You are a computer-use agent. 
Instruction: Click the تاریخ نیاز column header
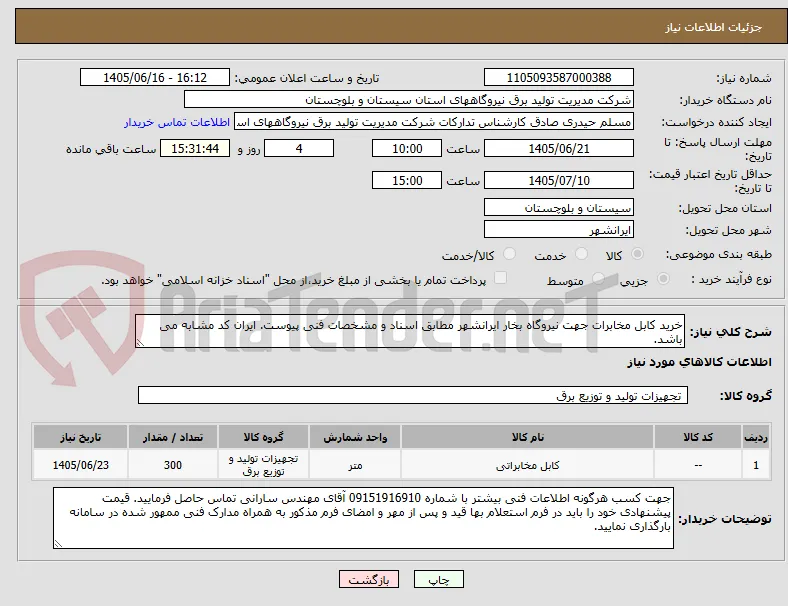(x=80, y=437)
